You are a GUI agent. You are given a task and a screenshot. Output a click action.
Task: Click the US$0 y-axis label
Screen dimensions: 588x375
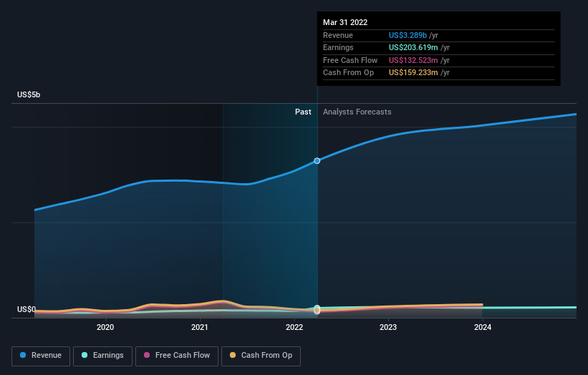(x=26, y=309)
